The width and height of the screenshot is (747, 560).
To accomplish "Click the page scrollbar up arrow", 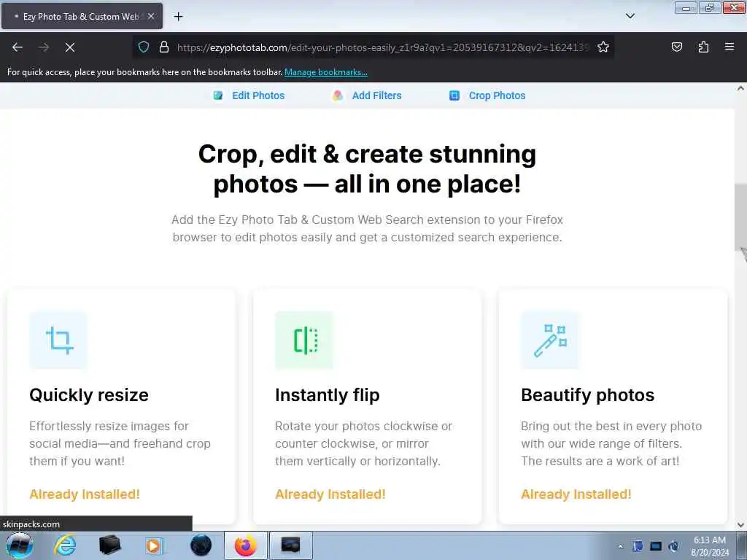I will [740, 88].
